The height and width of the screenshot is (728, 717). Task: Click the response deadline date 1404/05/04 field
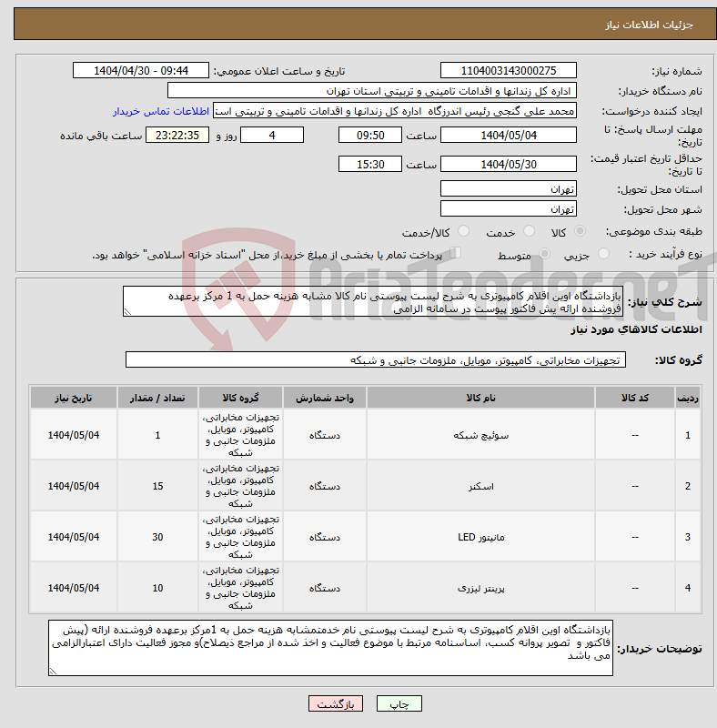click(509, 135)
